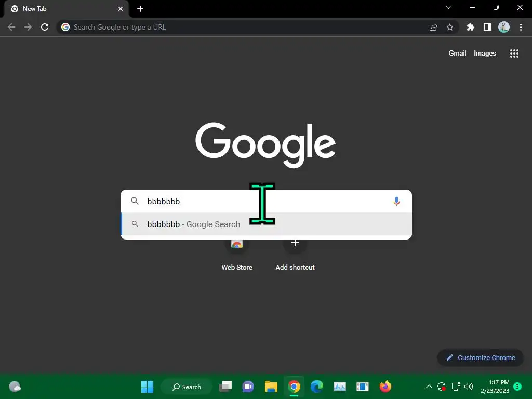
Task: Open the weather widget on taskbar
Action: point(15,387)
